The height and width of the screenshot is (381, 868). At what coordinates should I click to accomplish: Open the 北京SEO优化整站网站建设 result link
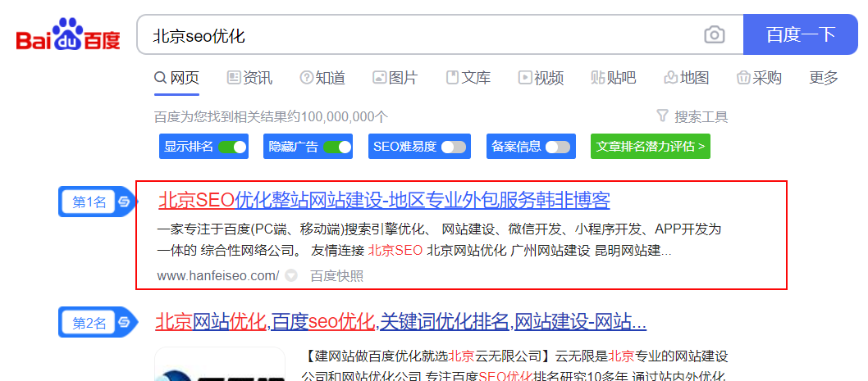coord(384,200)
